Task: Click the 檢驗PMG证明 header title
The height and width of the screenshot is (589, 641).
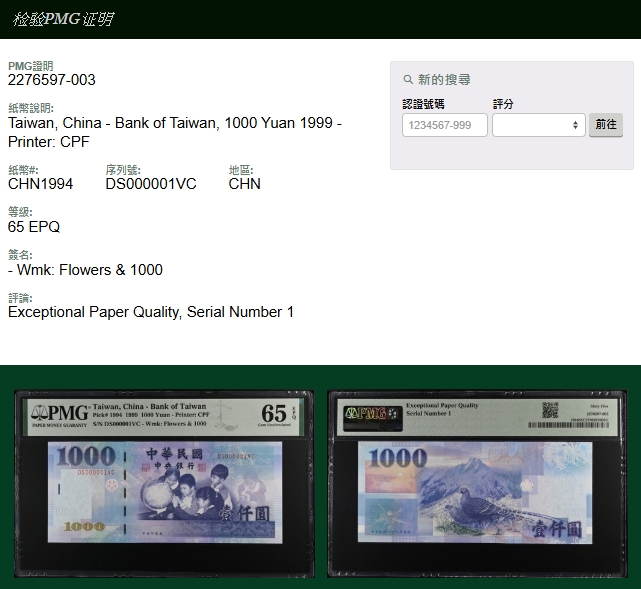Action: point(63,19)
